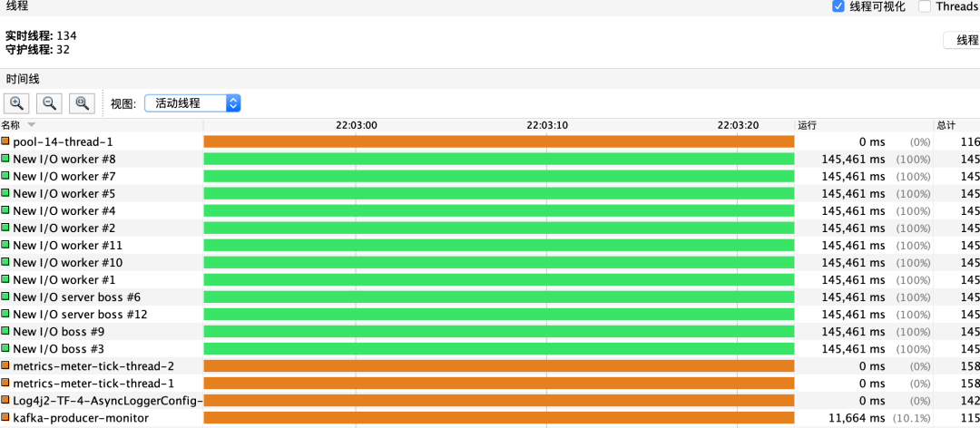Click the state icon of New I/O worker #7
The width and height of the screenshot is (980, 428).
pyautogui.click(x=5, y=176)
